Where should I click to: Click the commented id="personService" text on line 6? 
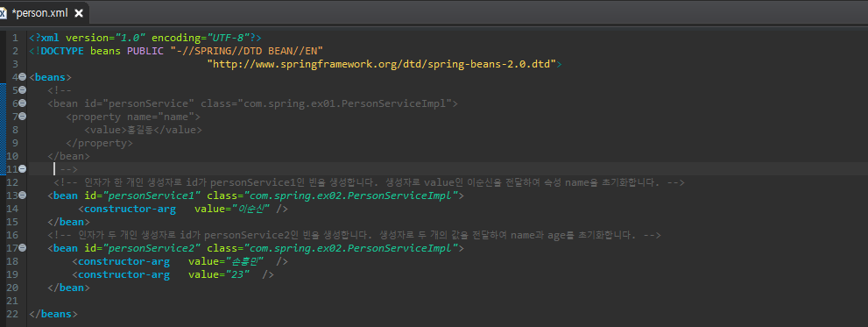pos(139,103)
